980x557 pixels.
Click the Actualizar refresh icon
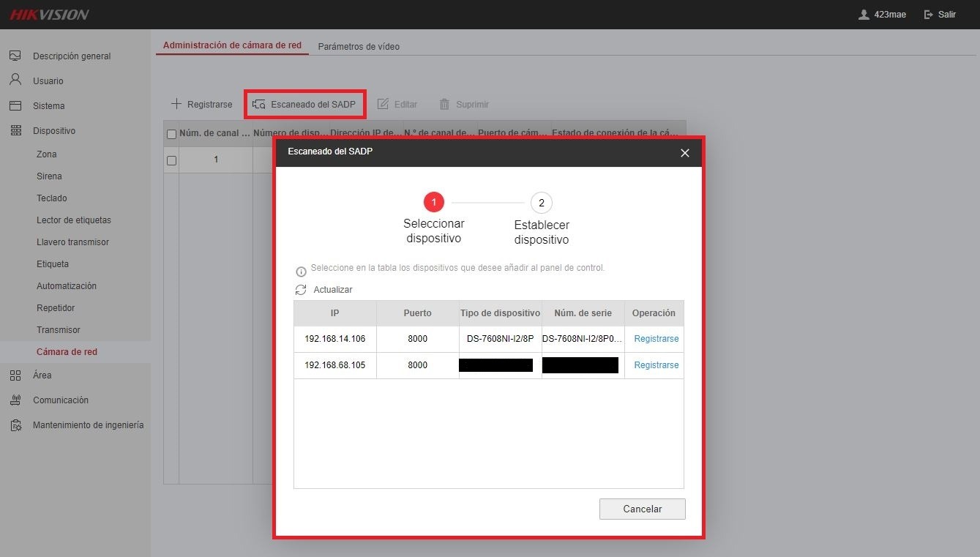coord(301,290)
